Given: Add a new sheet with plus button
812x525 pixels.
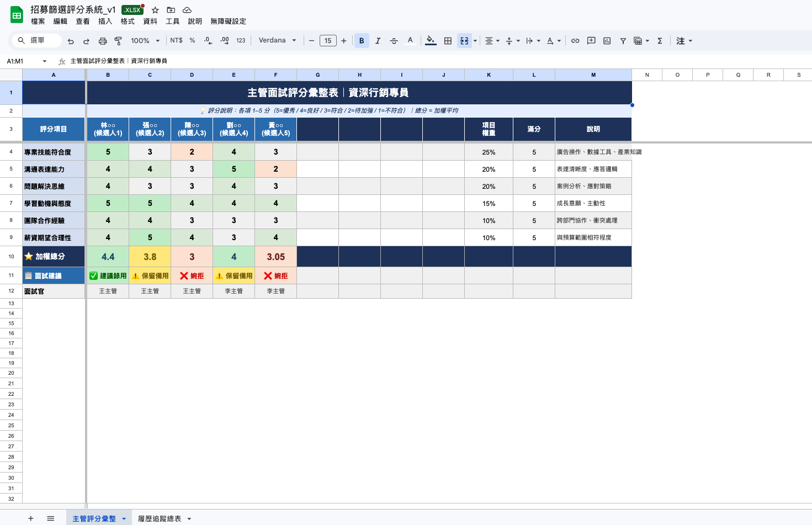Looking at the screenshot, I should point(31,518).
